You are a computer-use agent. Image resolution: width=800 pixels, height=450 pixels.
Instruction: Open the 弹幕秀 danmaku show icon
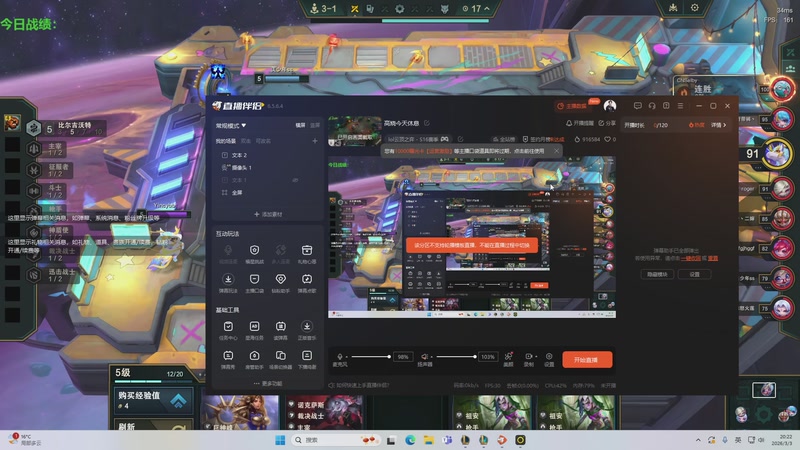228,356
